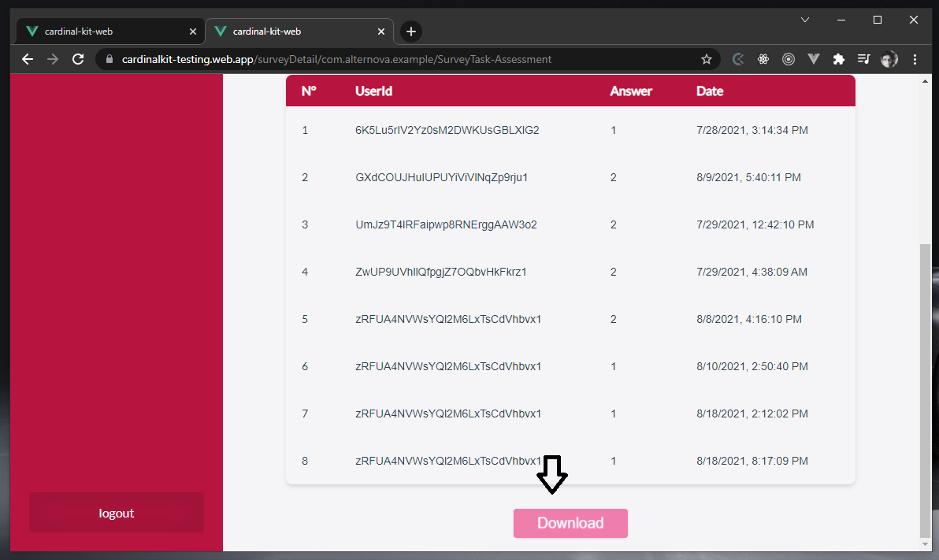
Task: Click the address bar URL field
Action: (394, 59)
